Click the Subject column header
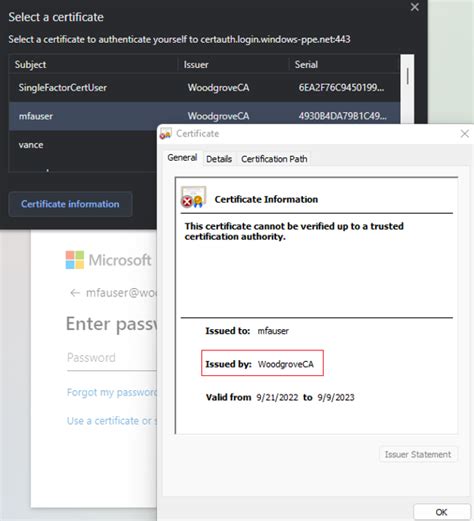474x521 pixels. (30, 65)
